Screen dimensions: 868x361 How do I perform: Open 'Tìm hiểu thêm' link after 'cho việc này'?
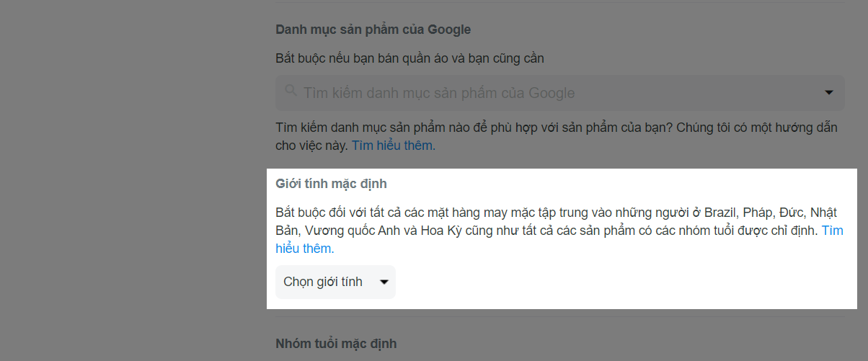tap(394, 145)
